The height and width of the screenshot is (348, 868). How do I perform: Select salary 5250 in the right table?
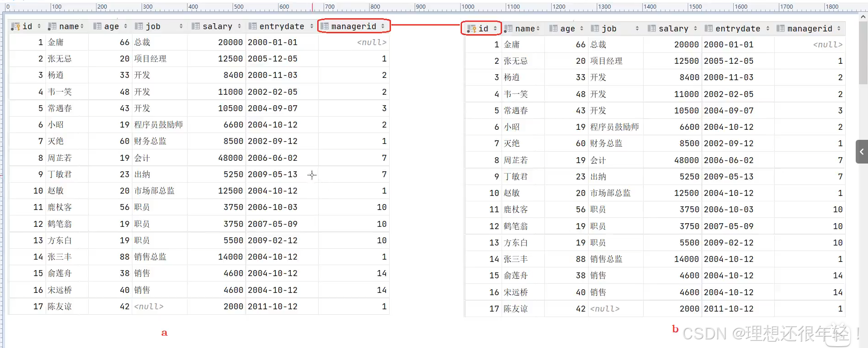coord(689,177)
